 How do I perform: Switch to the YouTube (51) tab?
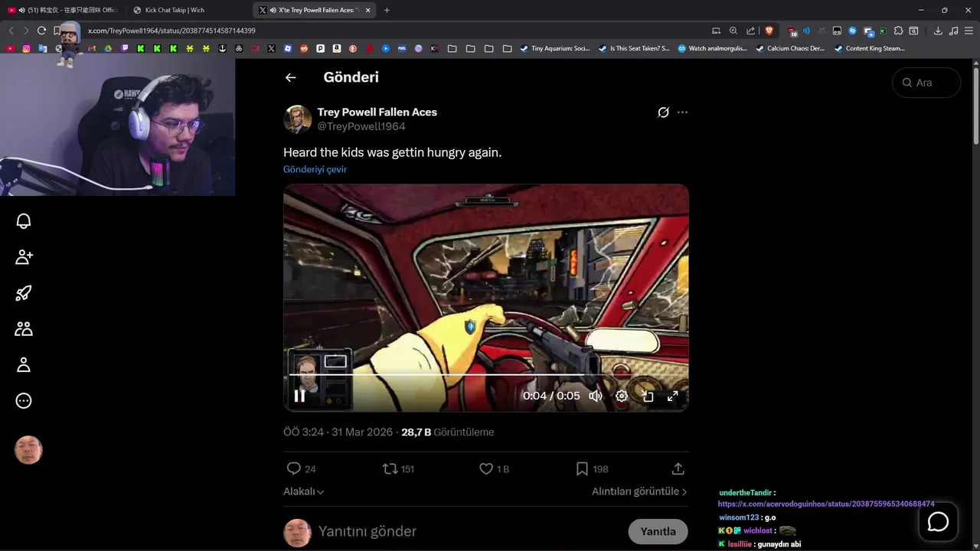point(63,10)
